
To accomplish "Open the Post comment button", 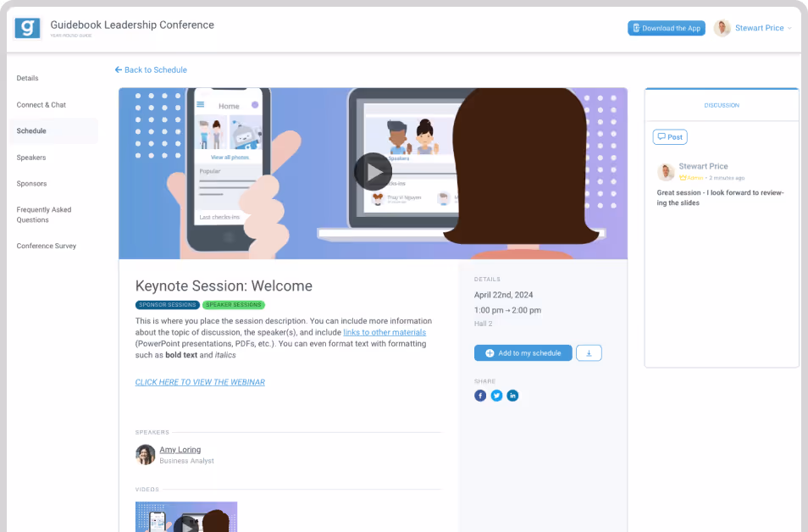I will [x=670, y=137].
